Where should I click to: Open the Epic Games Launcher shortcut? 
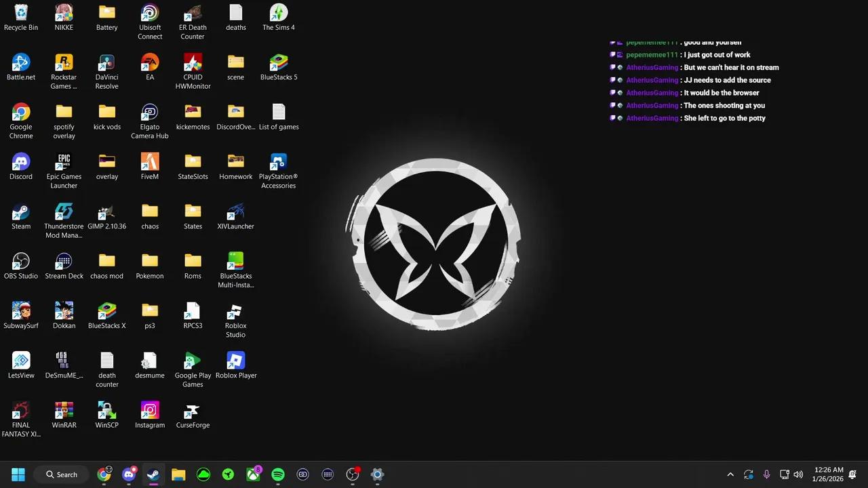pyautogui.click(x=64, y=162)
